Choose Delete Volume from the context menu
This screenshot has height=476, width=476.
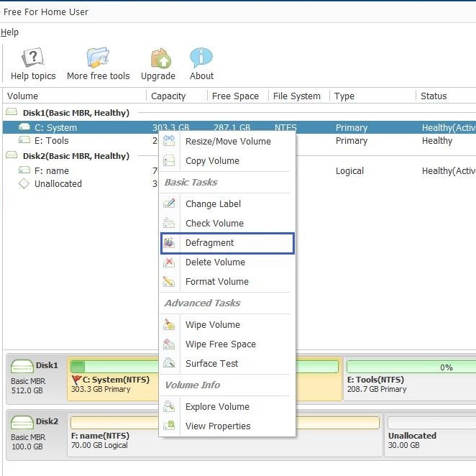pyautogui.click(x=228, y=262)
